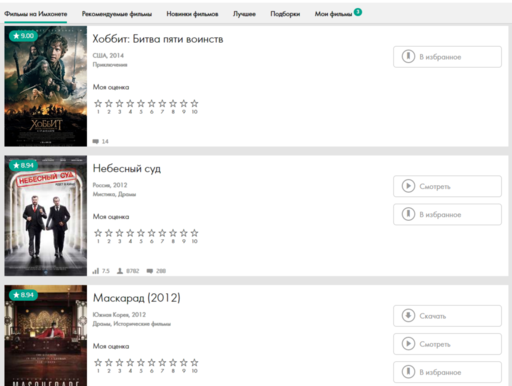Screen dimensions: 512x386
Task: Rate Хоббит 3 stars
Action: coord(119,104)
